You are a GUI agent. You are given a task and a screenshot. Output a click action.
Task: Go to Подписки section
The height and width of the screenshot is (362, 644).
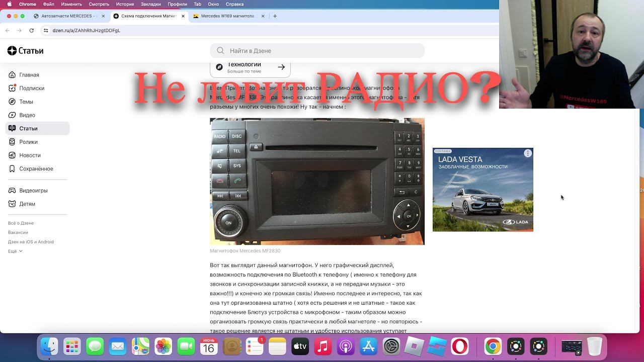(31, 88)
